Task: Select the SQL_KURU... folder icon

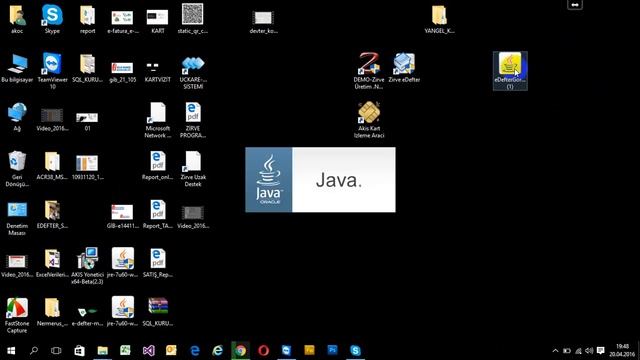Action: pyautogui.click(x=87, y=68)
